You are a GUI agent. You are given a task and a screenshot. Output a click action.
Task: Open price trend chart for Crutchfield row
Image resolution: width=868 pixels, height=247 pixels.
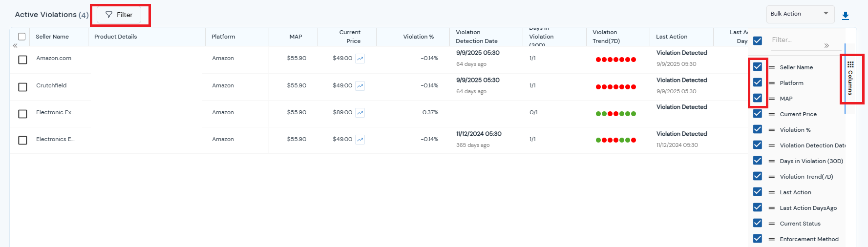[x=360, y=86]
